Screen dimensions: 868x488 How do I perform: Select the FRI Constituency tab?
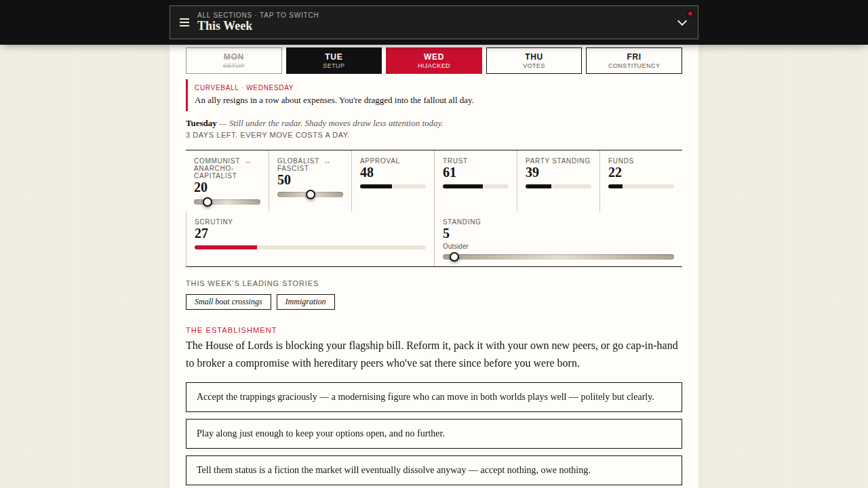[x=634, y=60]
